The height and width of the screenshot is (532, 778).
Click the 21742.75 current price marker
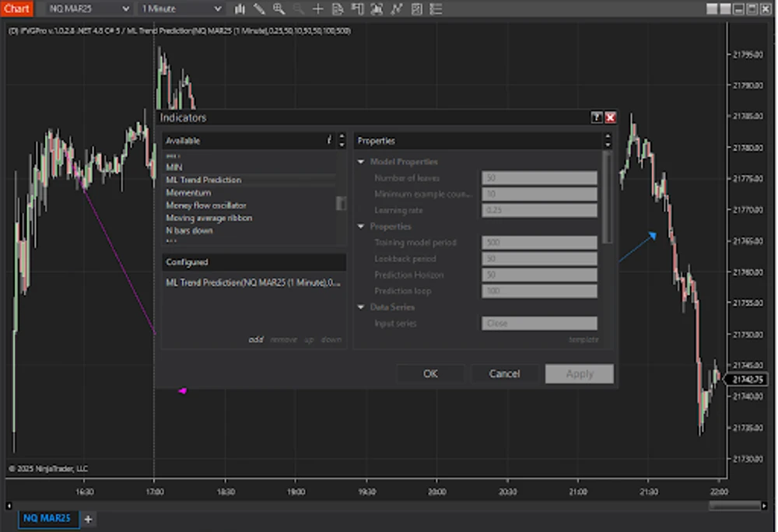[x=747, y=380]
